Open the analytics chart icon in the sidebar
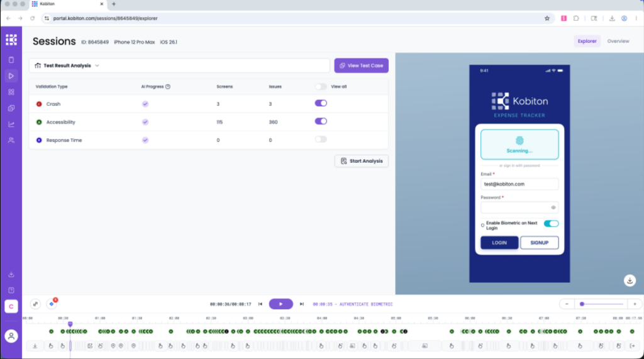This screenshot has width=644, height=359. coord(11,124)
